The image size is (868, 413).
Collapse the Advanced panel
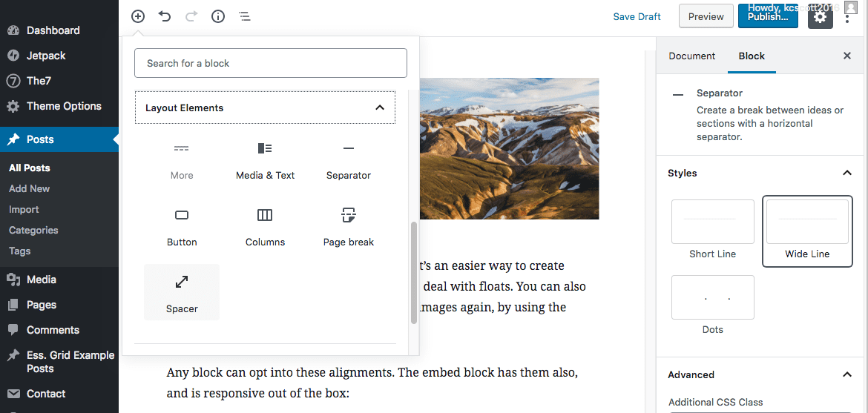point(847,374)
